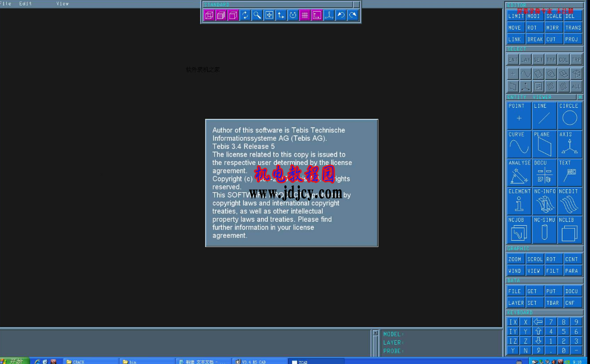Toggle the grid display icon
The width and height of the screenshot is (590, 364).
[305, 15]
